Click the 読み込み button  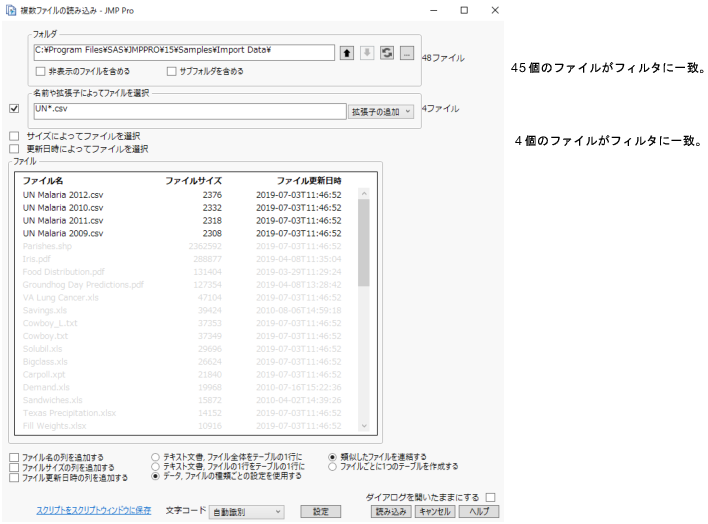point(391,511)
